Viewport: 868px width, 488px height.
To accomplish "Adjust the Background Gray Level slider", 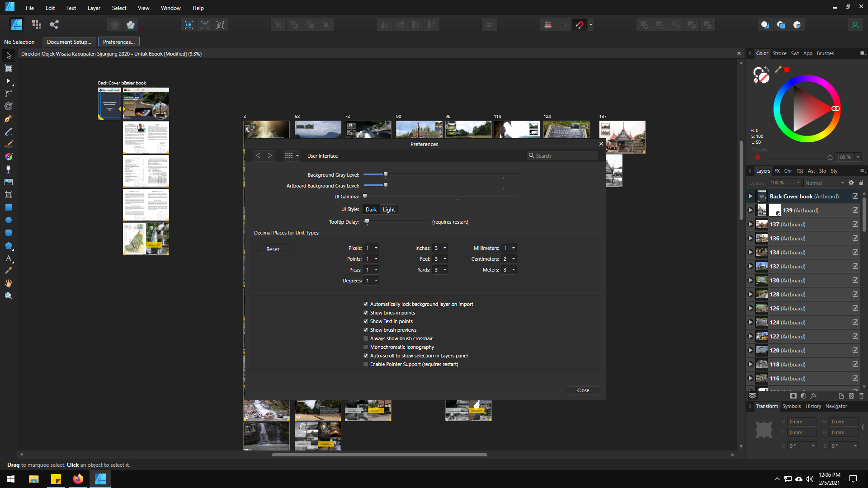I will tap(386, 174).
